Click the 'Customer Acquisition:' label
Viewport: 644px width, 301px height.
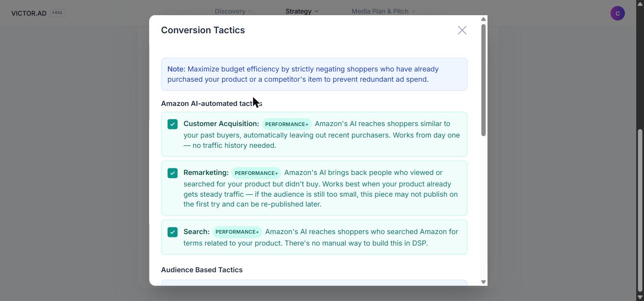[x=221, y=124]
